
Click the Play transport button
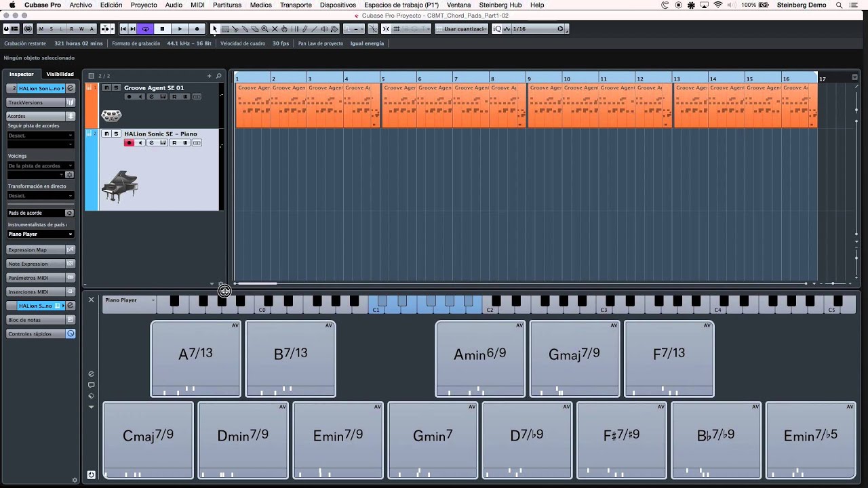tap(180, 29)
